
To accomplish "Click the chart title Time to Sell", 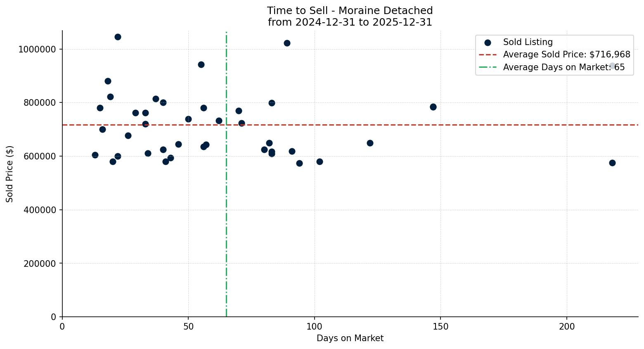I will click(350, 10).
